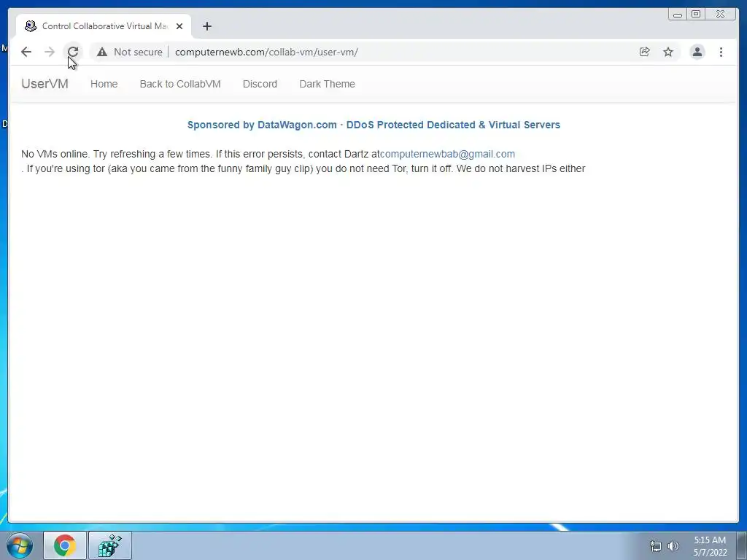Viewport: 747px width, 560px height.
Task: Minimize the Chrome window
Action: pos(678,15)
